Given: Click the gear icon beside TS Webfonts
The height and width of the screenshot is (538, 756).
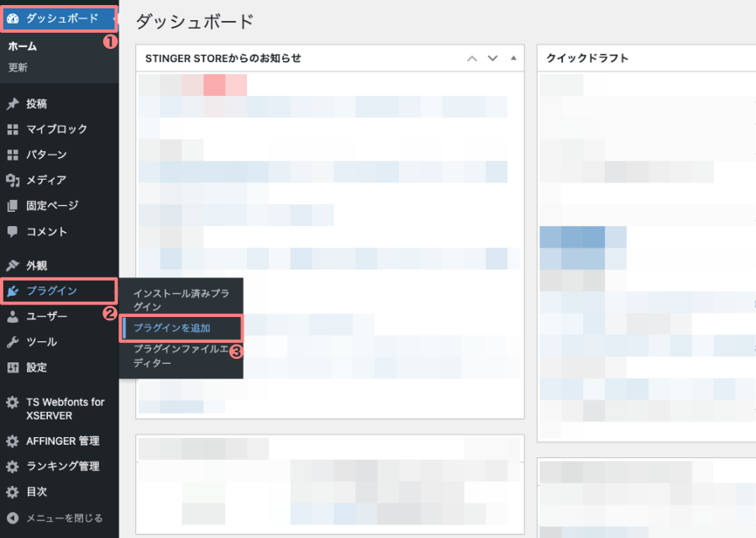Looking at the screenshot, I should [x=13, y=403].
